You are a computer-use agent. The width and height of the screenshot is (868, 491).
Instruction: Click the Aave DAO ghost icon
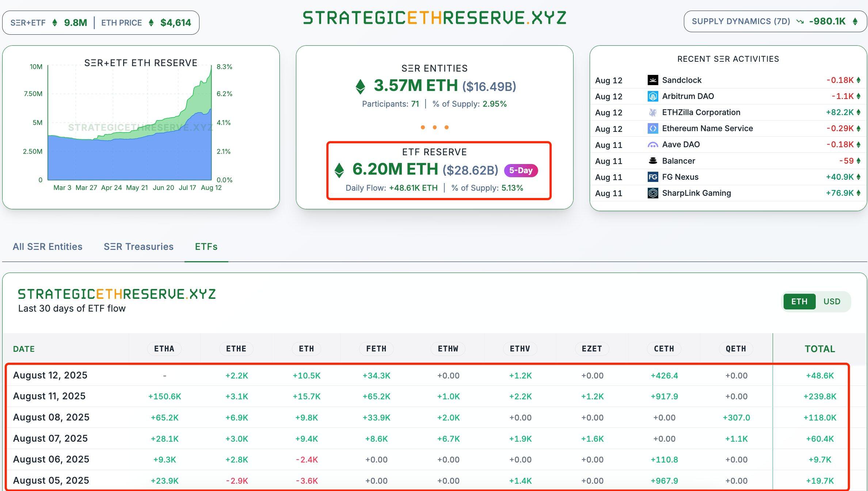coord(652,145)
